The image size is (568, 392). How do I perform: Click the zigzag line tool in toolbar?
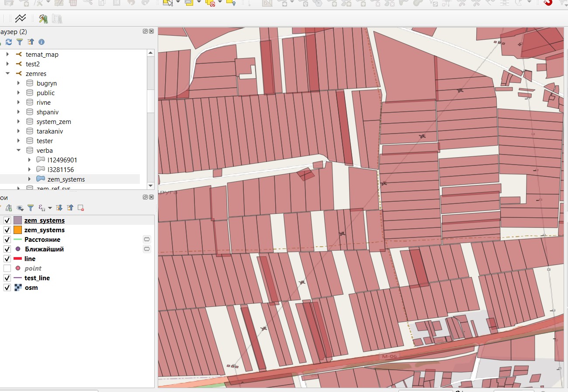coord(20,18)
